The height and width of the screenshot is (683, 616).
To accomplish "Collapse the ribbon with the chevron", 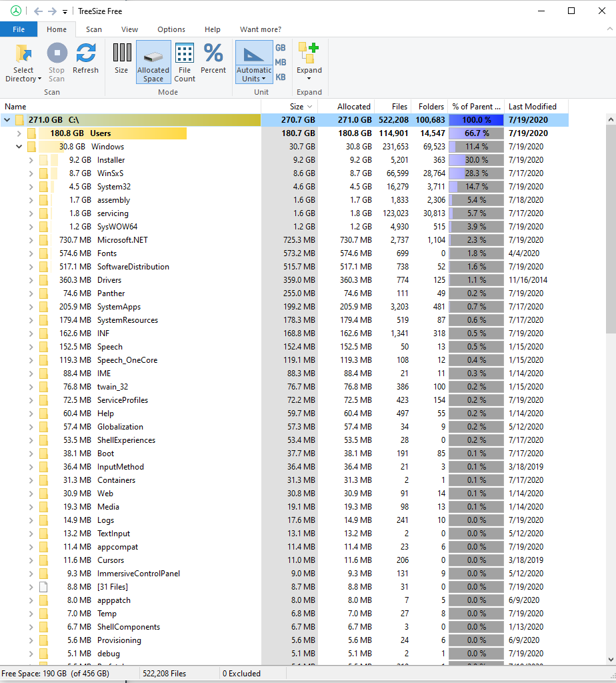I will pos(609,29).
